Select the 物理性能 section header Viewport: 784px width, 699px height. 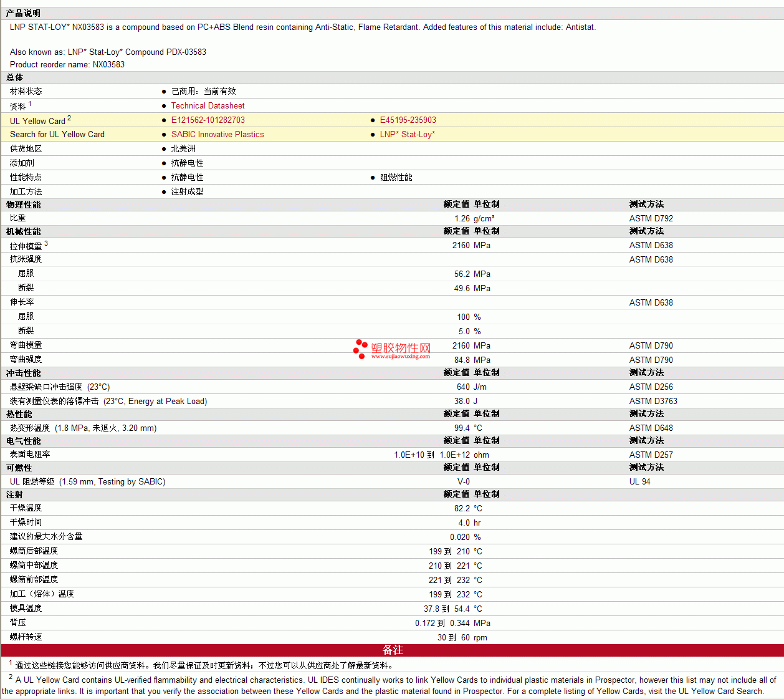[x=23, y=205]
